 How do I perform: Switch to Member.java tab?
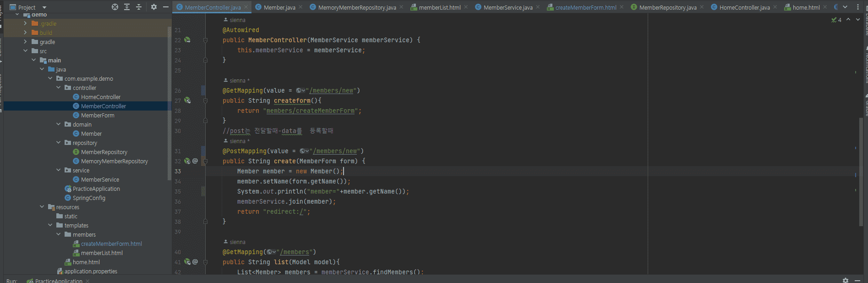click(279, 7)
